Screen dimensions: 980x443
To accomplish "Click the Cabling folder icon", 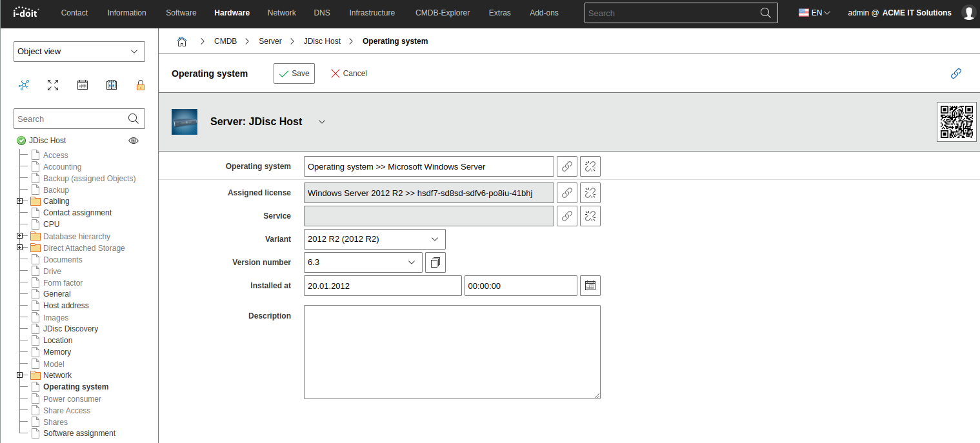I will (x=35, y=201).
